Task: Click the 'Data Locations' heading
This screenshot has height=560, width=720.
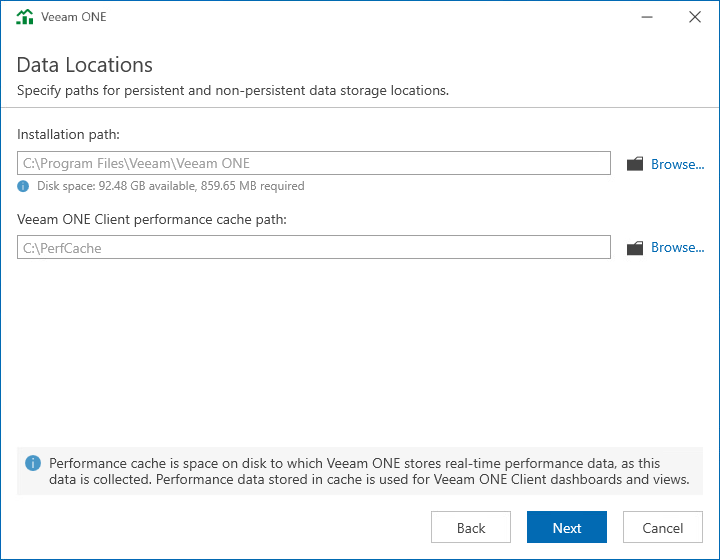Action: coord(84,65)
